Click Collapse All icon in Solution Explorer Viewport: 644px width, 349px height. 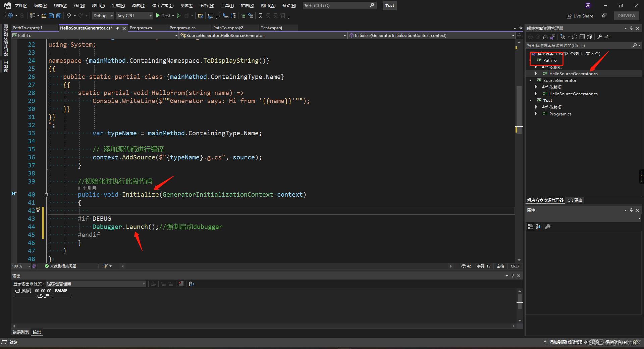pos(582,37)
